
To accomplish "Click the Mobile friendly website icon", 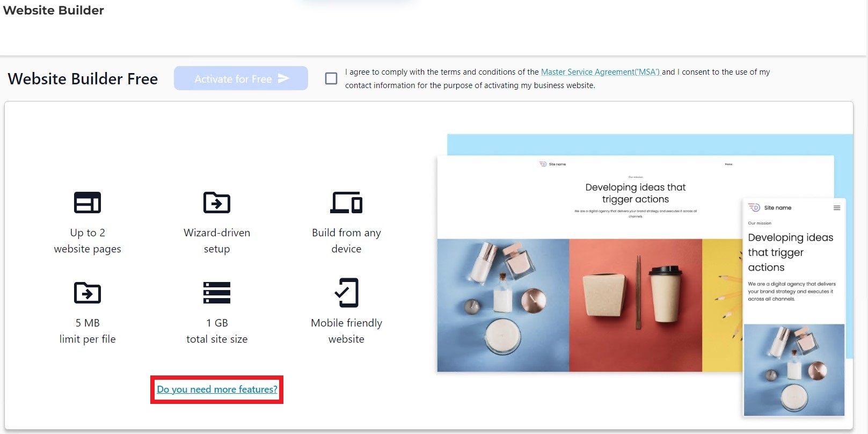I will click(346, 293).
